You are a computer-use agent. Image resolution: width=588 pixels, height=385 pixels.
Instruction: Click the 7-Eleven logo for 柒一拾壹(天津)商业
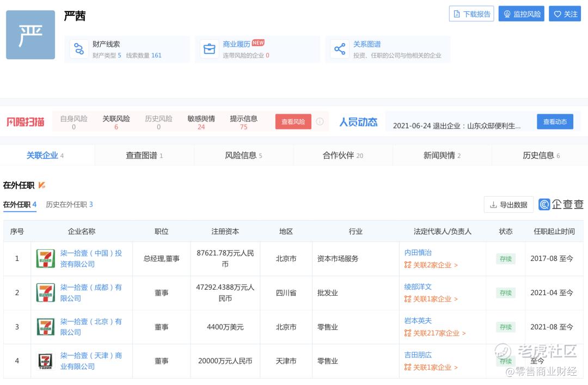click(46, 361)
